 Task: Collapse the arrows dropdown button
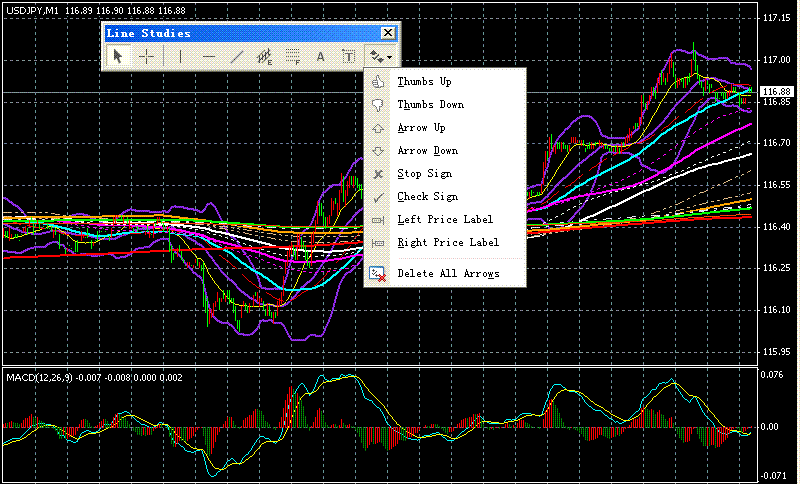[x=380, y=57]
